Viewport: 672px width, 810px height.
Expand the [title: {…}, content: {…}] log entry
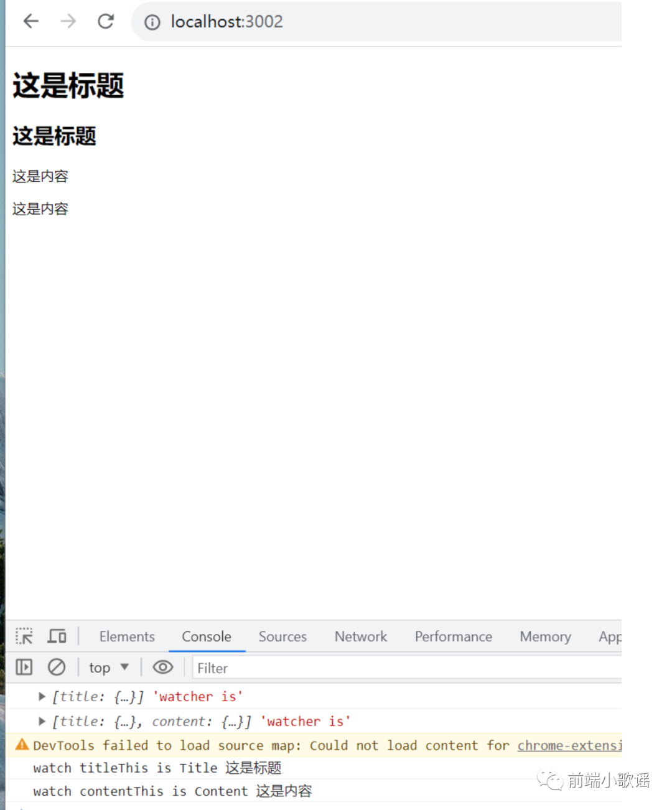(x=42, y=721)
